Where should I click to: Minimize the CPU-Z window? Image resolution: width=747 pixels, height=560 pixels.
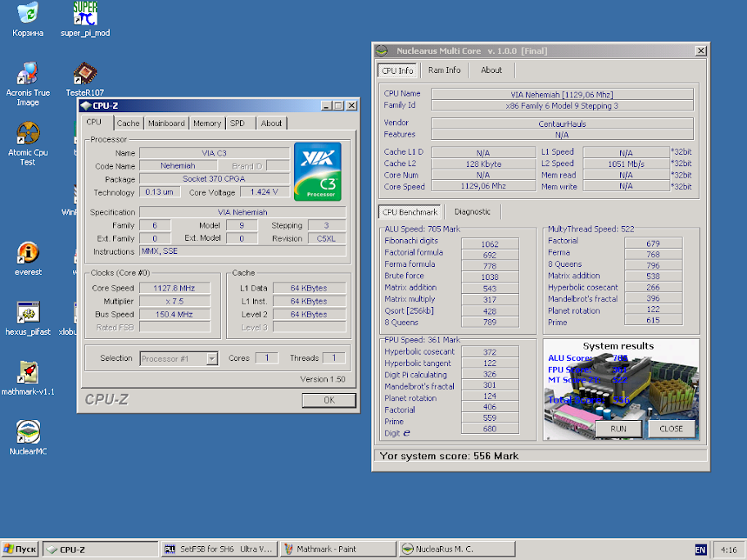(326, 106)
